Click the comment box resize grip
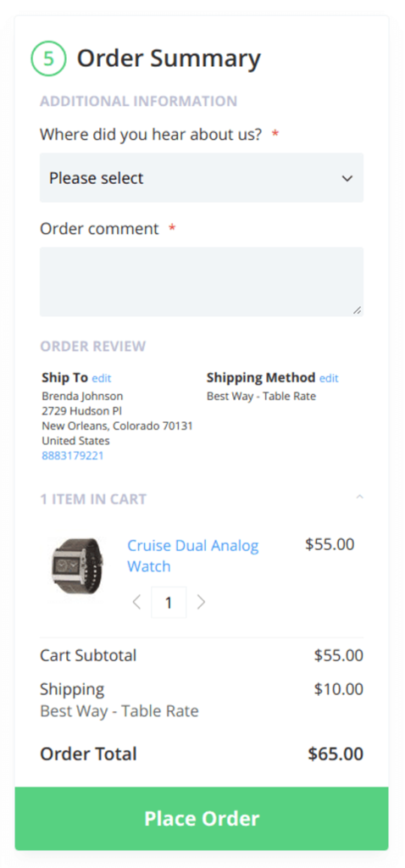Image resolution: width=405 pixels, height=868 pixels. (x=358, y=310)
